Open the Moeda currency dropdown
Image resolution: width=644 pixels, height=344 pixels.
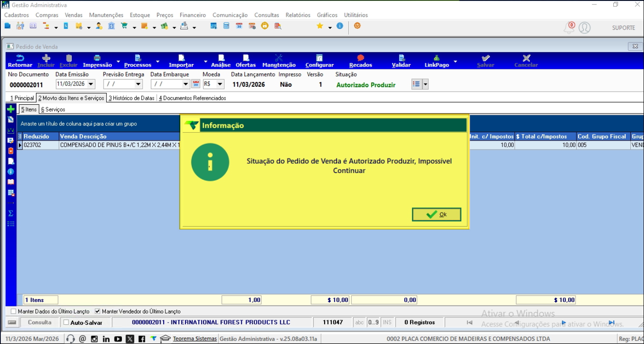tap(220, 84)
